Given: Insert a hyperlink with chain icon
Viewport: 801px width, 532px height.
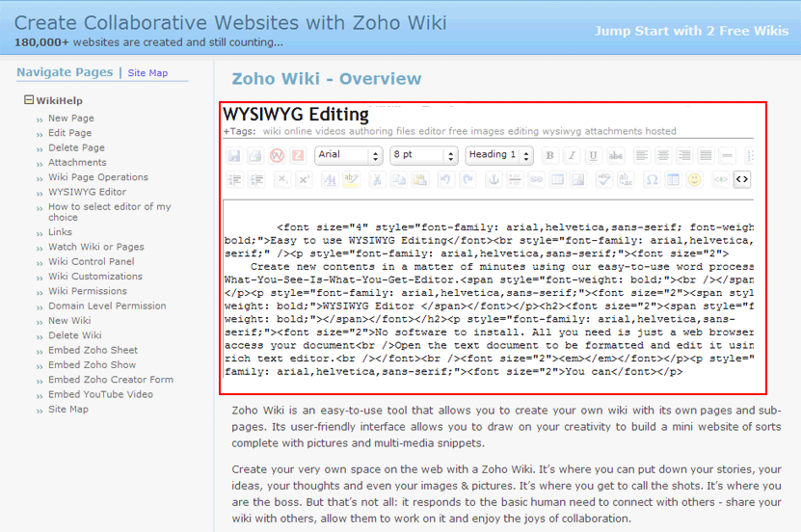Looking at the screenshot, I should click(536, 179).
